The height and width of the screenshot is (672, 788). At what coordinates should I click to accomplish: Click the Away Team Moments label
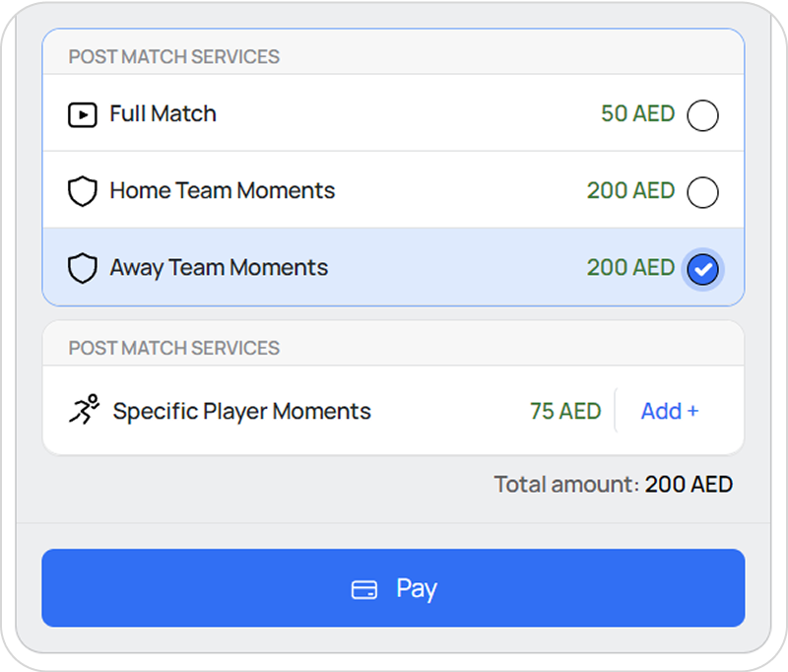pyautogui.click(x=219, y=268)
